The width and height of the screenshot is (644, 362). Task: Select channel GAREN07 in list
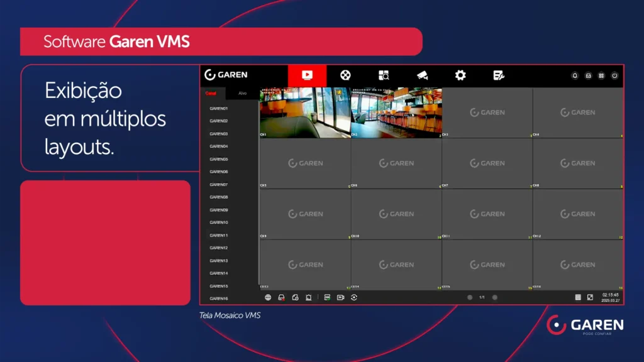coord(218,185)
